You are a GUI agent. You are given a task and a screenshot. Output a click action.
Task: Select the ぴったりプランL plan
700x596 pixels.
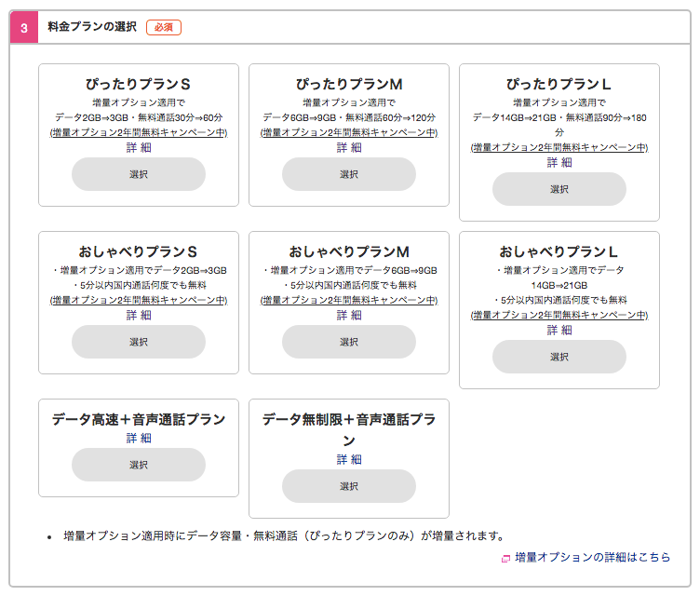[x=559, y=189]
